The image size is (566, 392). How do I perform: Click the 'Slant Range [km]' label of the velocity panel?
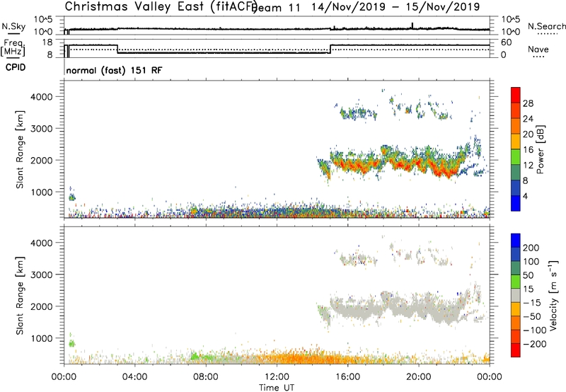click(20, 295)
